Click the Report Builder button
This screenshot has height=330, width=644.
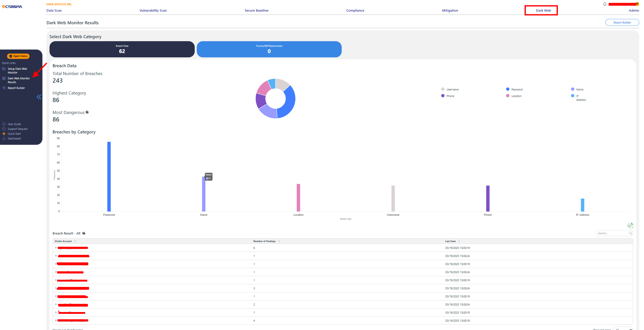click(x=622, y=22)
